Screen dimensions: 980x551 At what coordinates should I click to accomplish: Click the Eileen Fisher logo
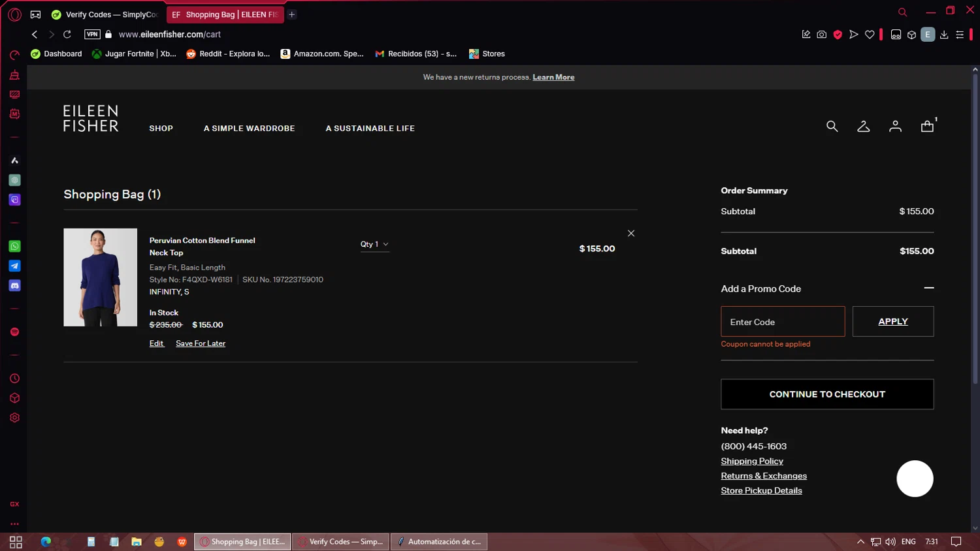pyautogui.click(x=91, y=118)
